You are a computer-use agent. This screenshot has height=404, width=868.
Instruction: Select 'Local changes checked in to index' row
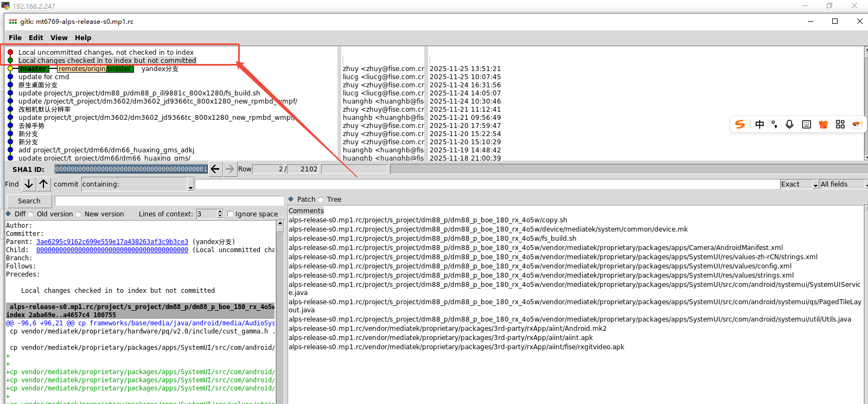(107, 60)
